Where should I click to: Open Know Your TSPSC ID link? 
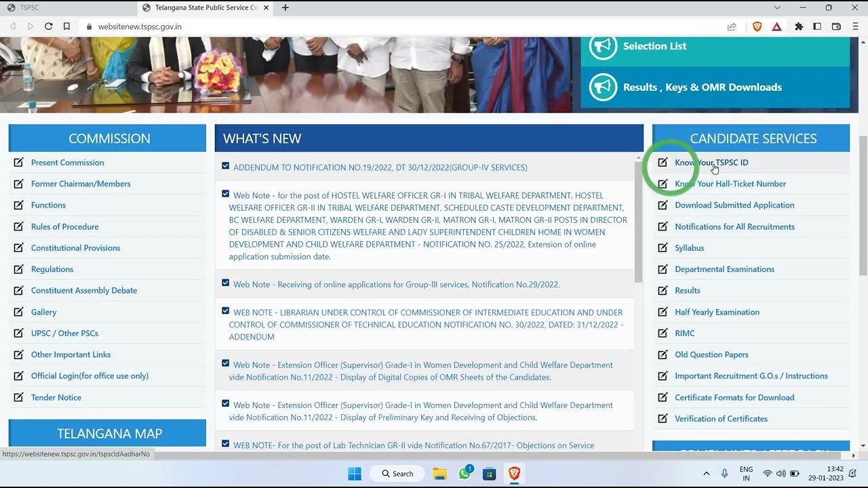click(711, 163)
